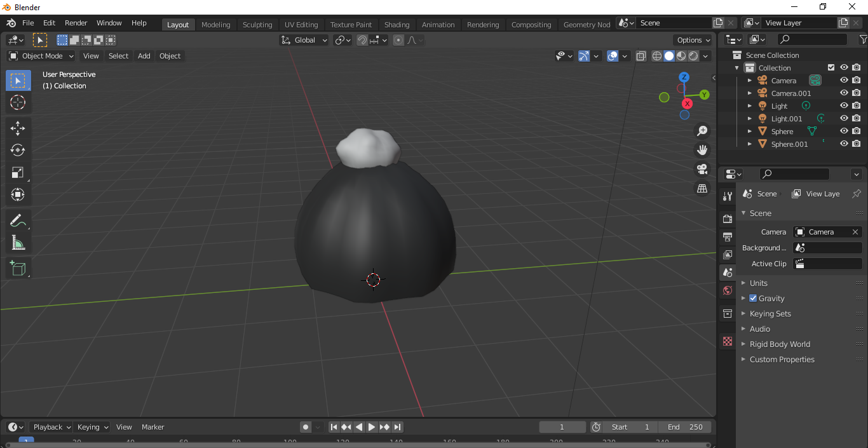Click the Options button in header
The width and height of the screenshot is (868, 448).
pos(693,40)
